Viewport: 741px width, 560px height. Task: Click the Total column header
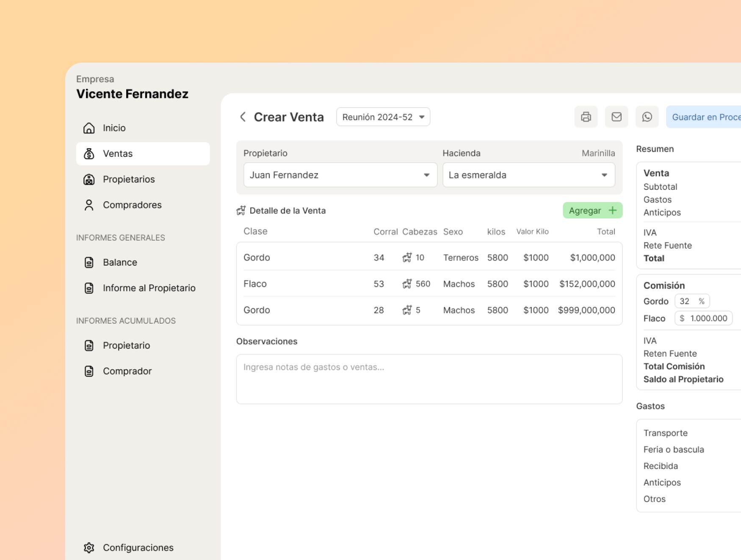tap(606, 232)
